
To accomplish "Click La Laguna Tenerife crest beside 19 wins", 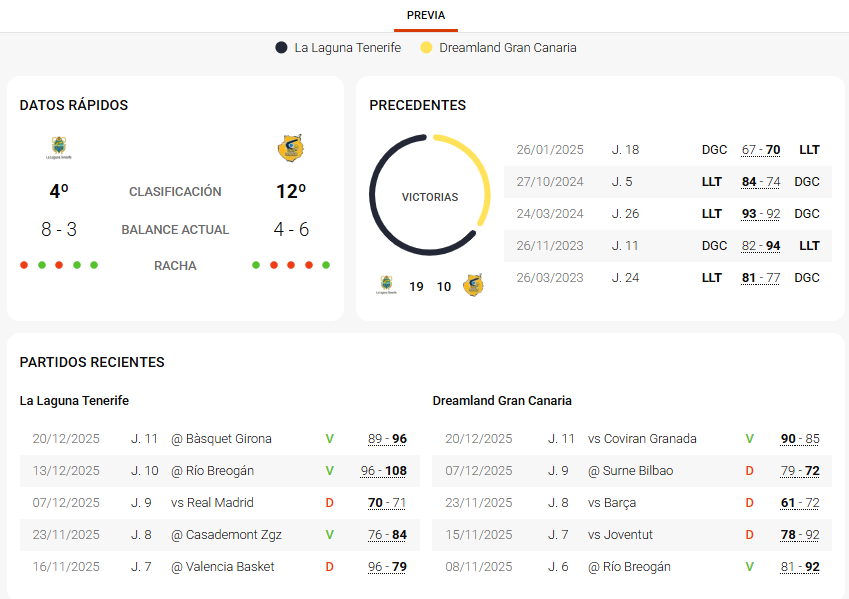I will tap(386, 286).
